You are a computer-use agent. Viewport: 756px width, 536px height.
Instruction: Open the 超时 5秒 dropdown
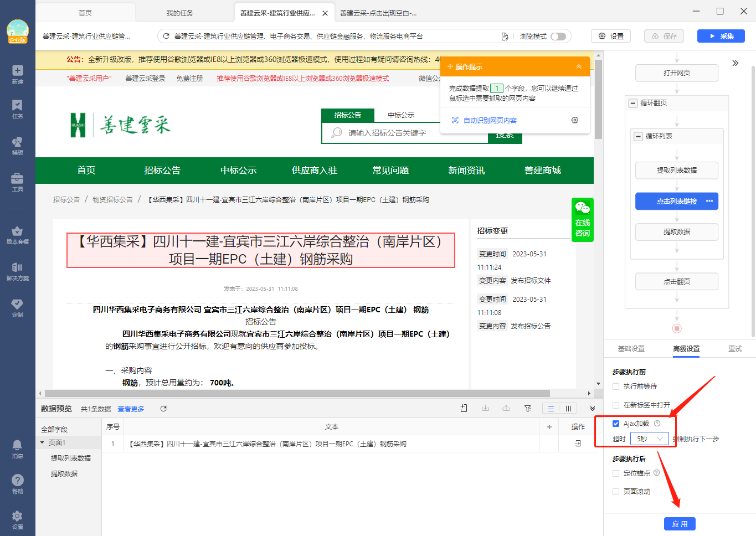[x=650, y=439]
